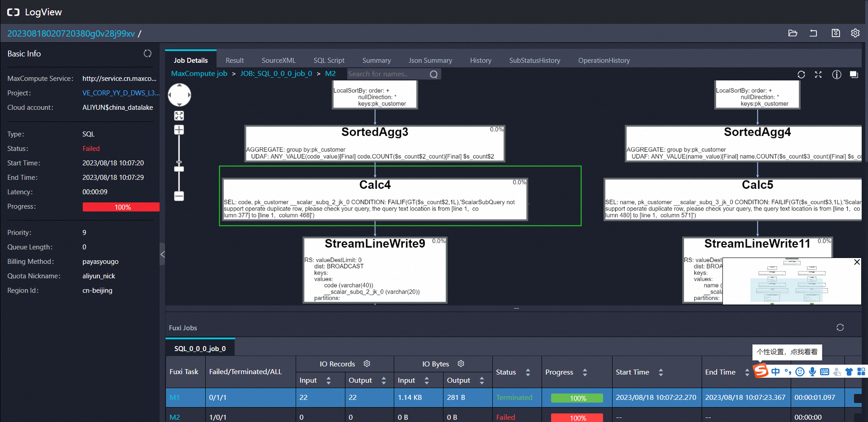868x422 pixels.
Task: Start voice input on IME bar
Action: click(812, 371)
